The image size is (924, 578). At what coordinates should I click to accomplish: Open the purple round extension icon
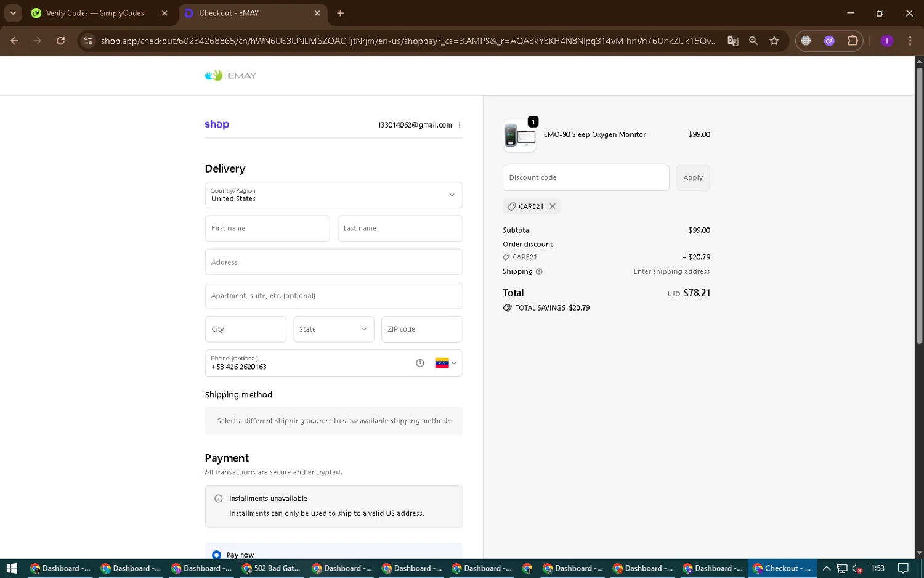point(829,41)
